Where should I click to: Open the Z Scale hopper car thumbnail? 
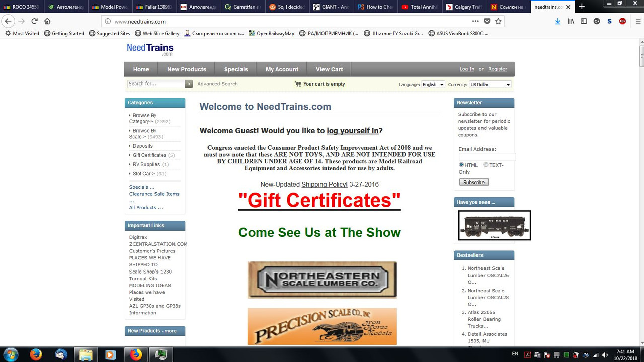coord(495,225)
